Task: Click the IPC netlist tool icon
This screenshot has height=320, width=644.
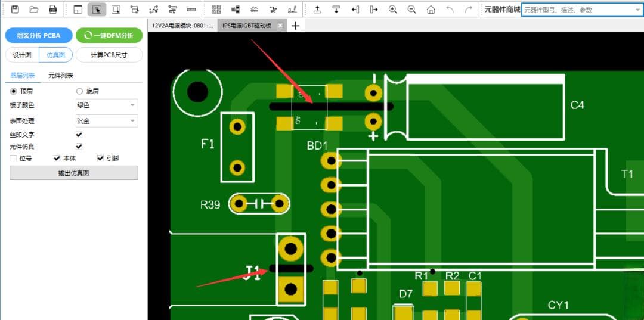Action: 273,10
